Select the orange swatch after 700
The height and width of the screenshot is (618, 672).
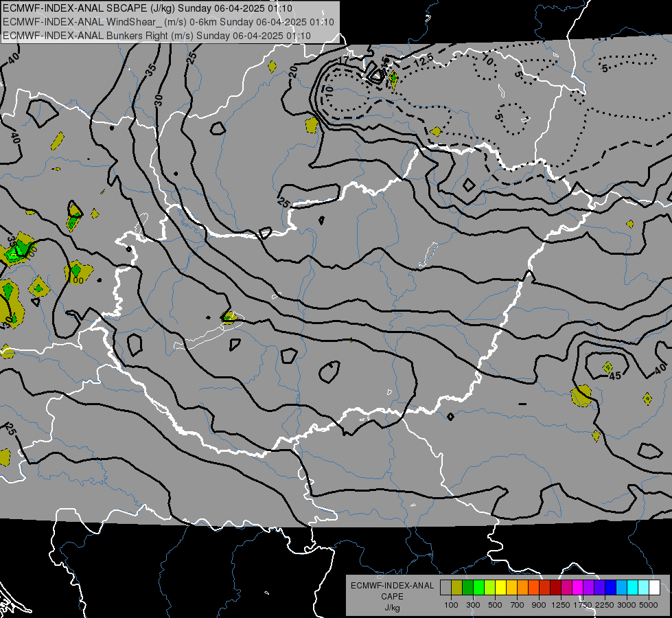tap(523, 588)
